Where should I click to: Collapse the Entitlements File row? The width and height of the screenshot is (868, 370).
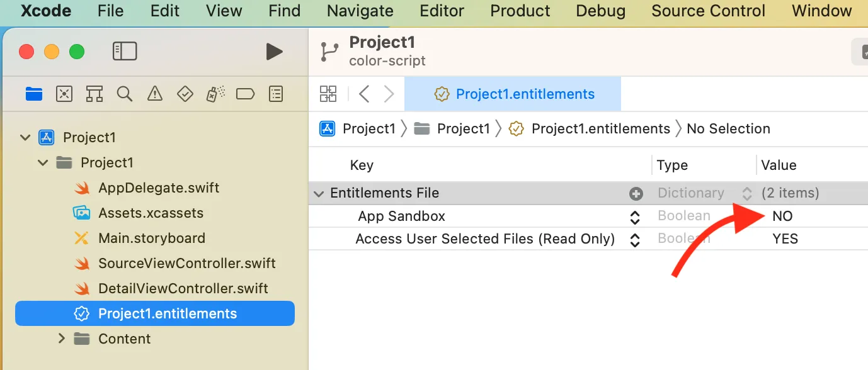(319, 194)
